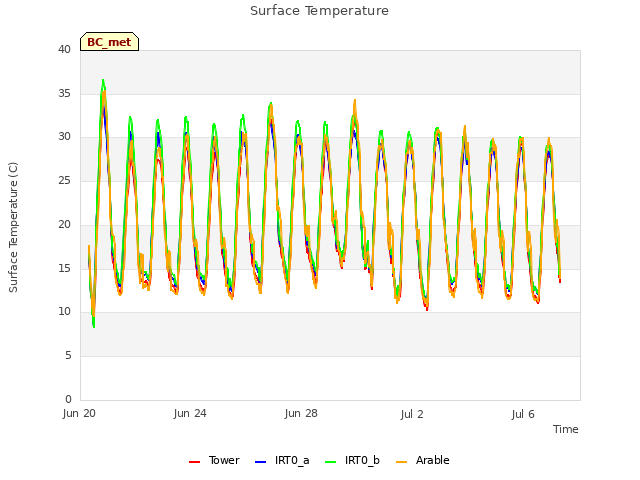Image resolution: width=640 pixels, height=480 pixels.
Task: Toggle the Tower series legend entry
Action: (x=214, y=460)
